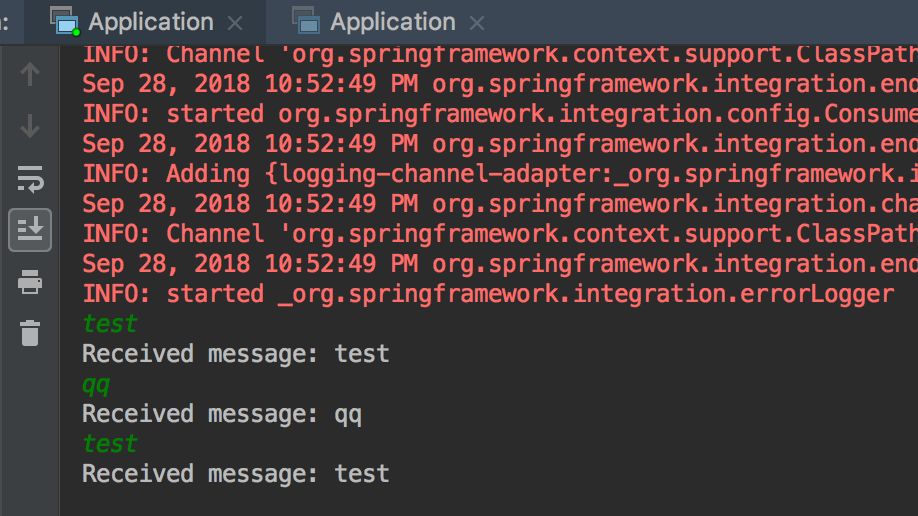The image size is (918, 516).
Task: Click the 'Received message: qq' output line
Action: pyautogui.click(x=221, y=414)
